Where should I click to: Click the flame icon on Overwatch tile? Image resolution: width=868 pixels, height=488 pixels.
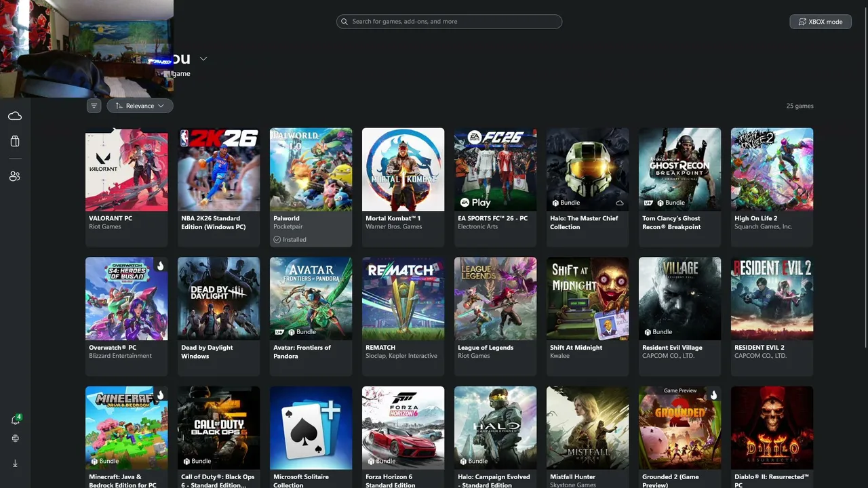160,266
